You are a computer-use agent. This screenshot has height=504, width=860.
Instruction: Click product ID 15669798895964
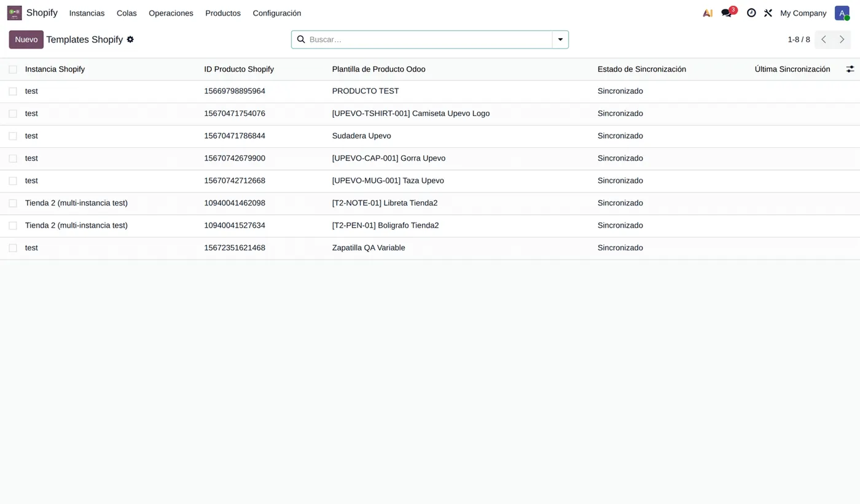[x=235, y=91]
